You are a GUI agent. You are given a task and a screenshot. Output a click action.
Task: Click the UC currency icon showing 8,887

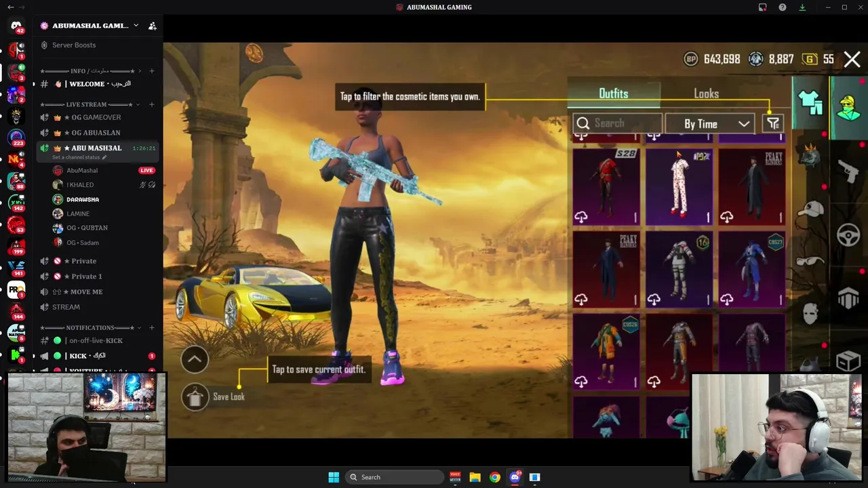pyautogui.click(x=755, y=60)
